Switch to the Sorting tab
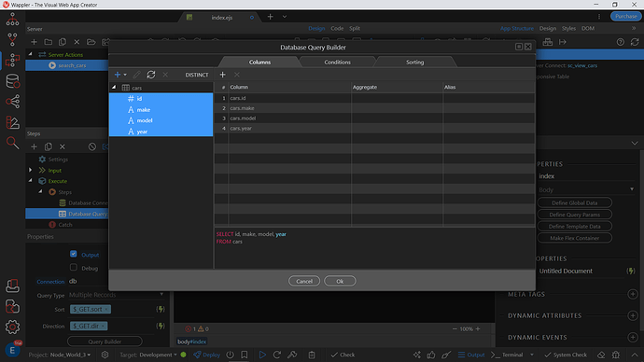 (x=414, y=62)
